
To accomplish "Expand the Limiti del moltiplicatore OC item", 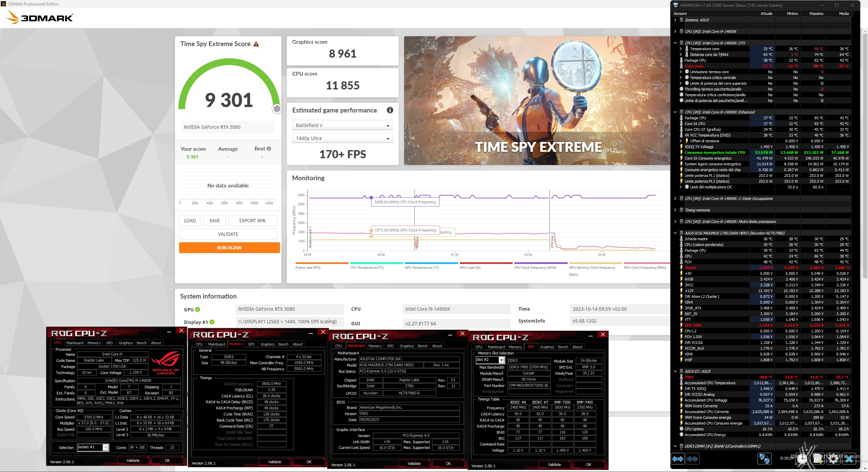I will pyautogui.click(x=680, y=187).
